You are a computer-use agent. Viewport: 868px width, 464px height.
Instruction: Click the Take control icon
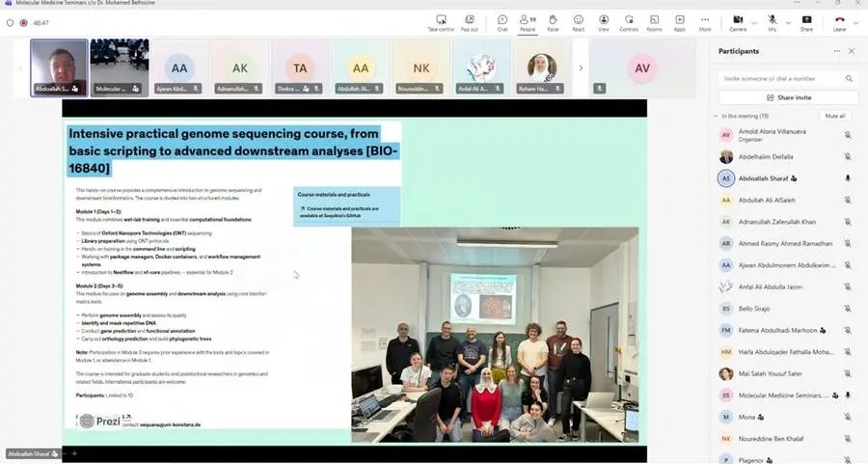click(x=441, y=21)
